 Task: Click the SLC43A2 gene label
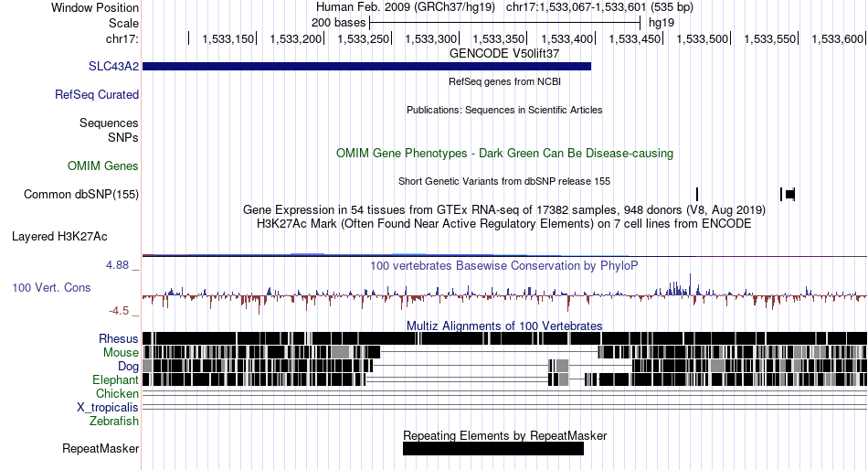coord(113,66)
